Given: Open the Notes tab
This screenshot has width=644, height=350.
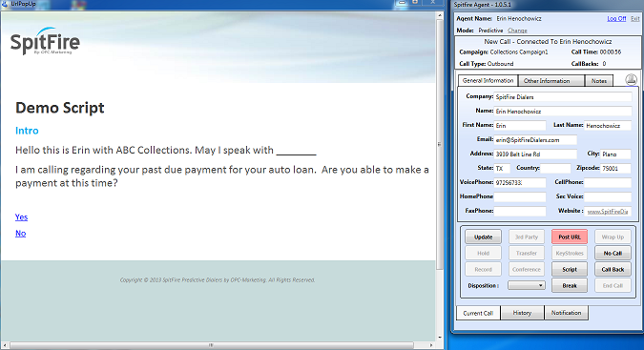Looking at the screenshot, I should (x=599, y=81).
